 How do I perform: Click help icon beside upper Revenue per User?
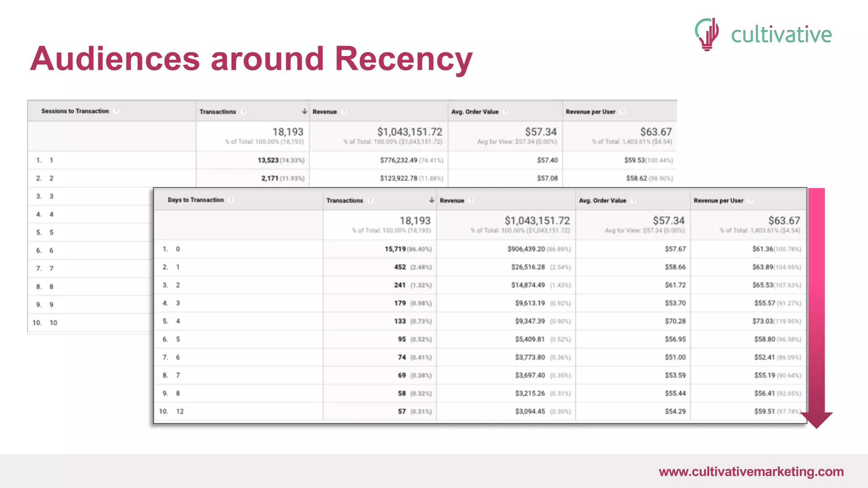coord(622,112)
